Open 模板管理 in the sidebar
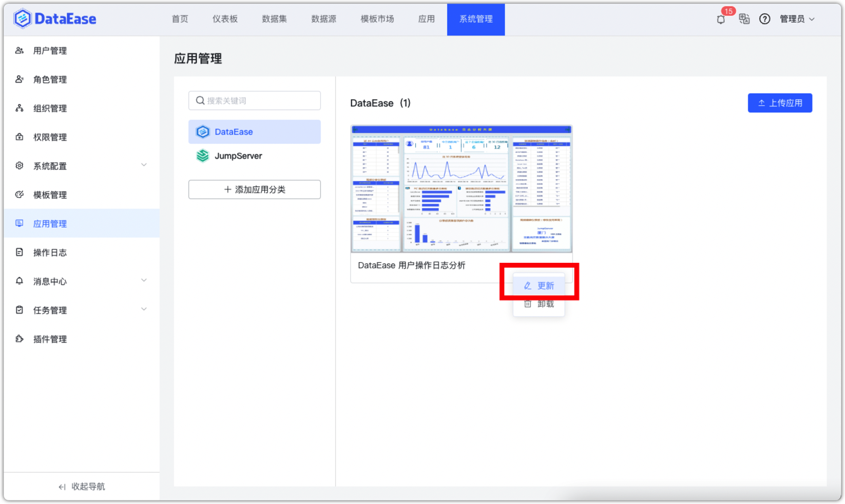The image size is (845, 504). click(x=82, y=195)
